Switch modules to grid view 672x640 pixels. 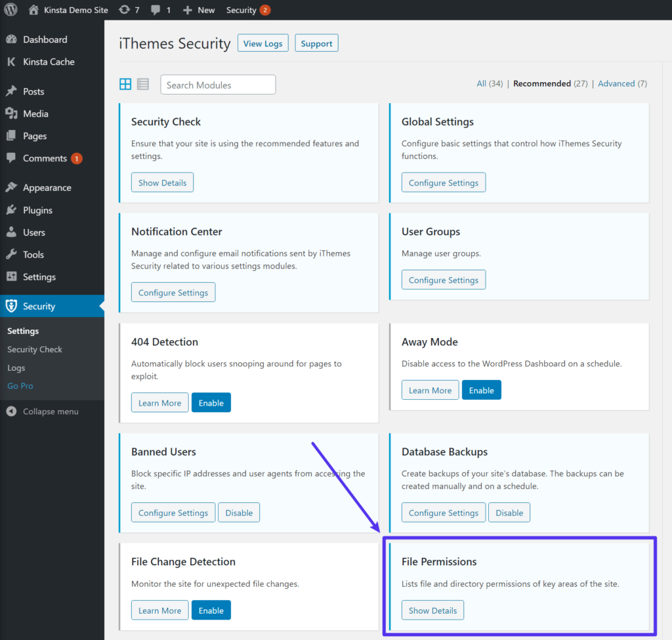[x=125, y=84]
